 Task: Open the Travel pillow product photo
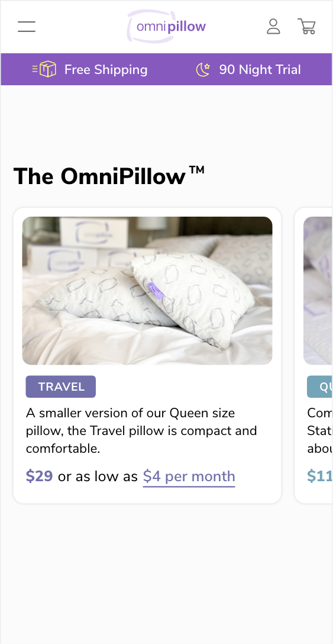(x=147, y=291)
